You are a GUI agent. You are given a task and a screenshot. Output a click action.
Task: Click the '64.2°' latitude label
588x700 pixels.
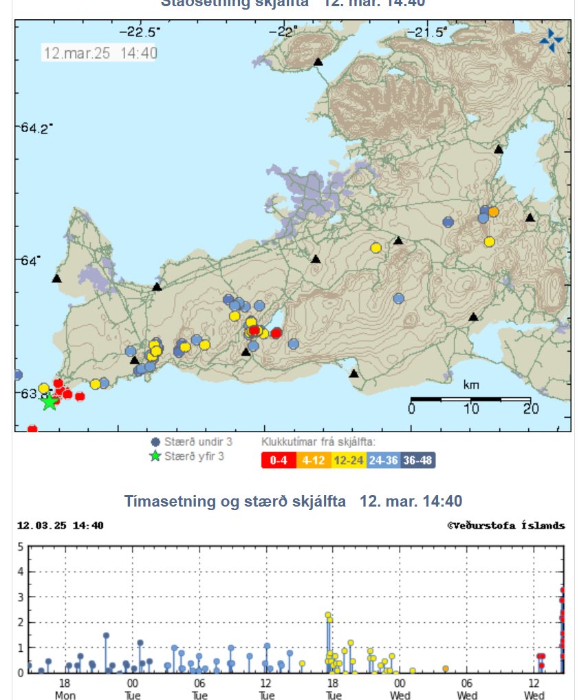36,128
